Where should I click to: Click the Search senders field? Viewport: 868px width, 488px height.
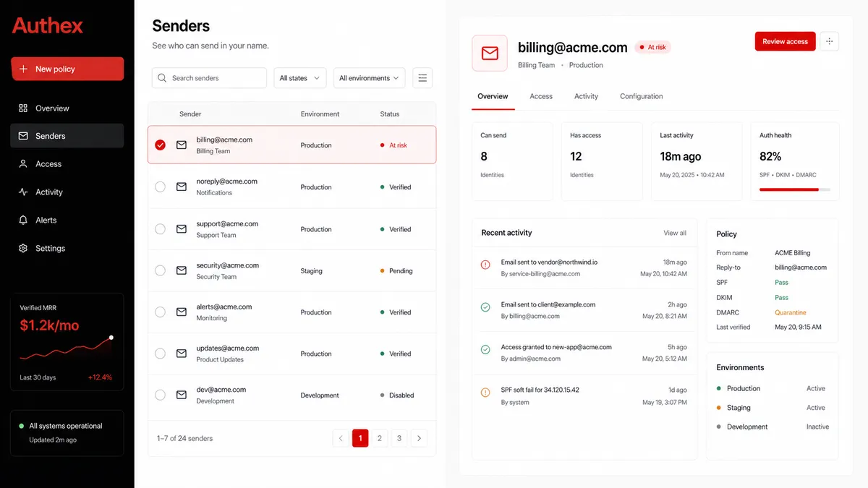click(209, 78)
